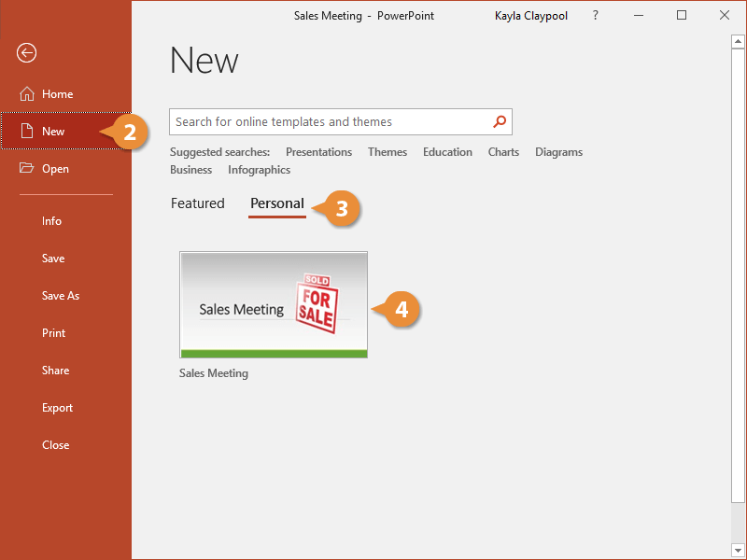This screenshot has height=560, width=747.
Task: Open help with the question mark icon
Action: pos(596,16)
